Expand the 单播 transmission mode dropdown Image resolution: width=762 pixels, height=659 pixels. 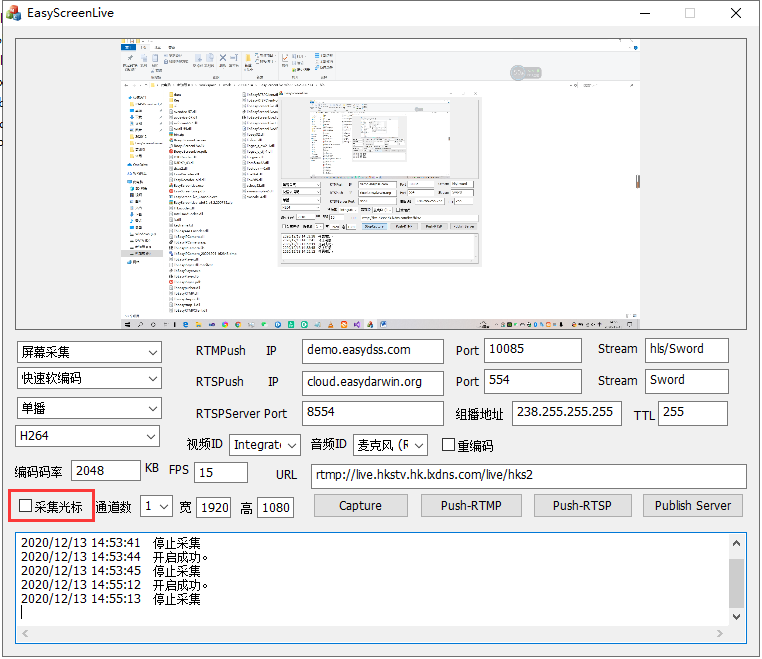[89, 408]
